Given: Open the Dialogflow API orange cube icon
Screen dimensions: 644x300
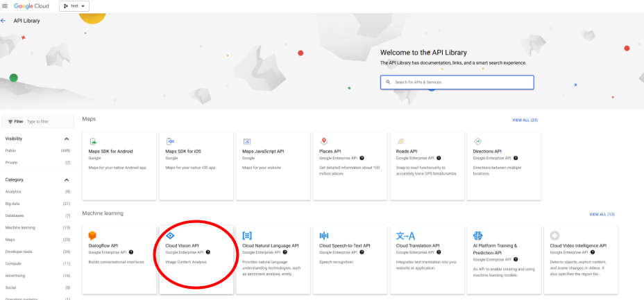Looking at the screenshot, I should coord(92,236).
